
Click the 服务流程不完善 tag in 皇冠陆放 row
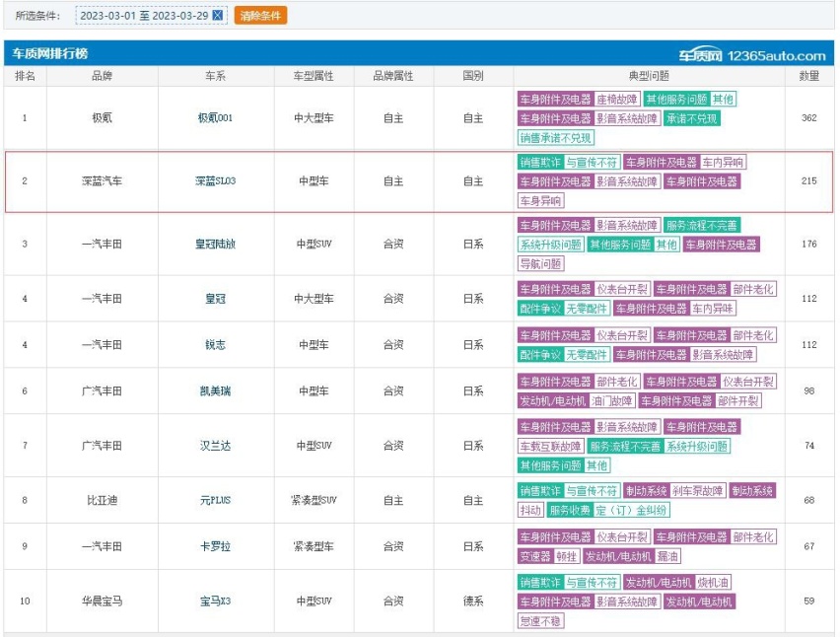pos(702,226)
